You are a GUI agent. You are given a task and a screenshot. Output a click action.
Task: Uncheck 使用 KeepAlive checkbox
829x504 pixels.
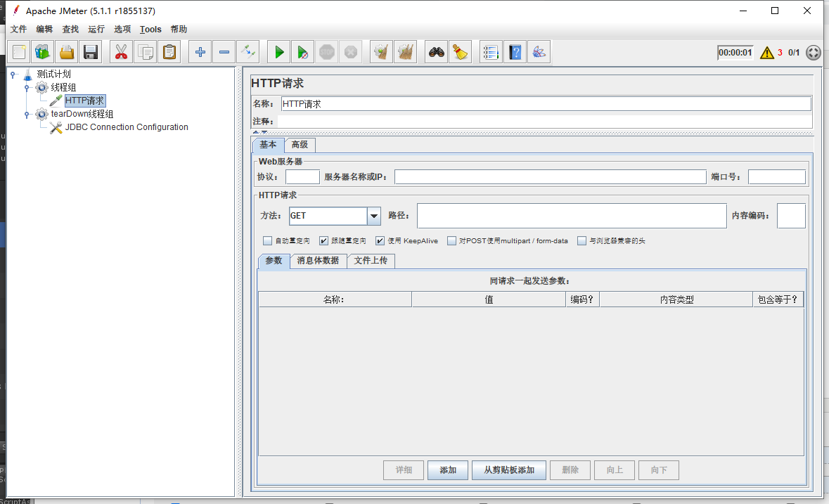point(380,241)
